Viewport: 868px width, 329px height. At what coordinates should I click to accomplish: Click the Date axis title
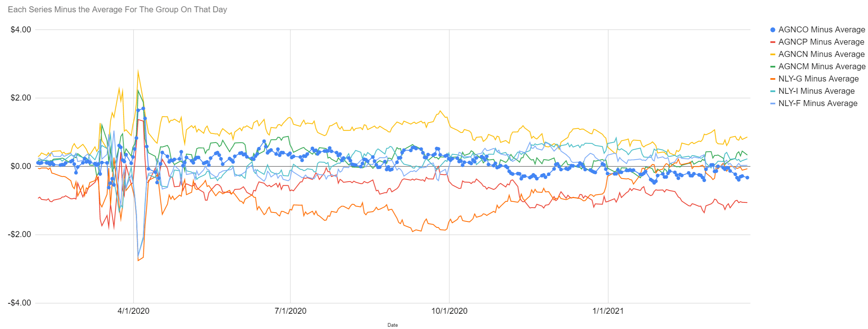393,325
